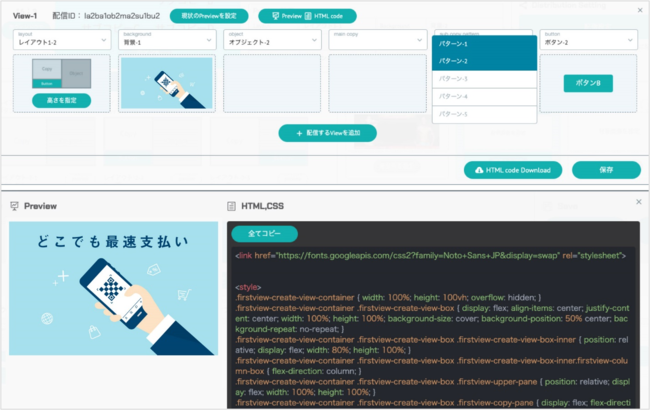Open the main copy dropdown
The image size is (650, 411).
378,40
